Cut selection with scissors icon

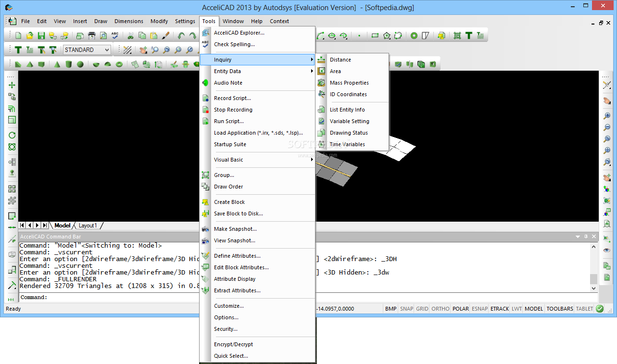[x=130, y=36]
